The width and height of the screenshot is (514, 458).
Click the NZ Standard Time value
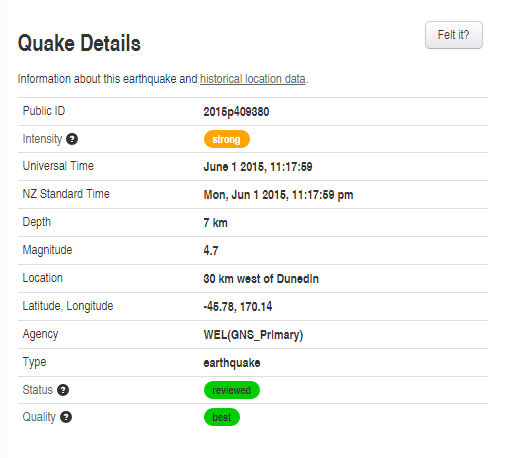click(278, 195)
